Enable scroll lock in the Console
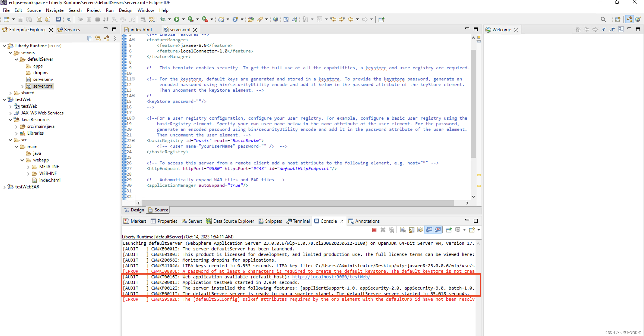 [411, 230]
